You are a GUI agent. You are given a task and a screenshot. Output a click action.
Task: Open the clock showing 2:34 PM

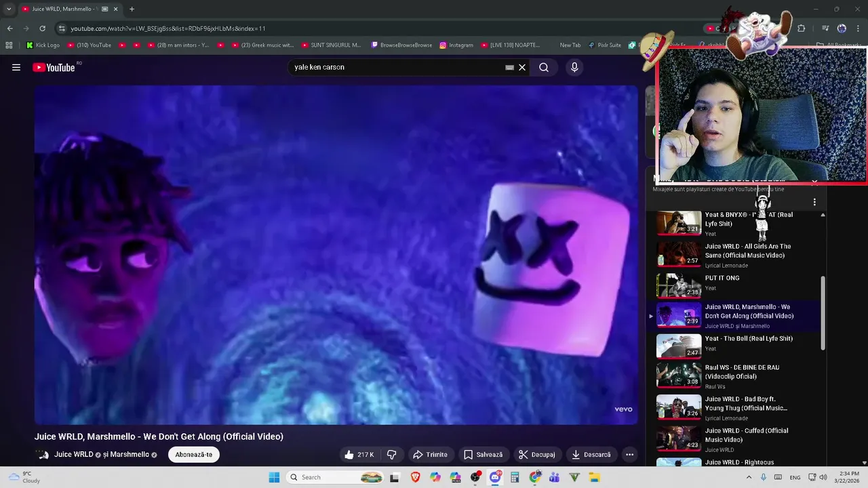(x=848, y=477)
